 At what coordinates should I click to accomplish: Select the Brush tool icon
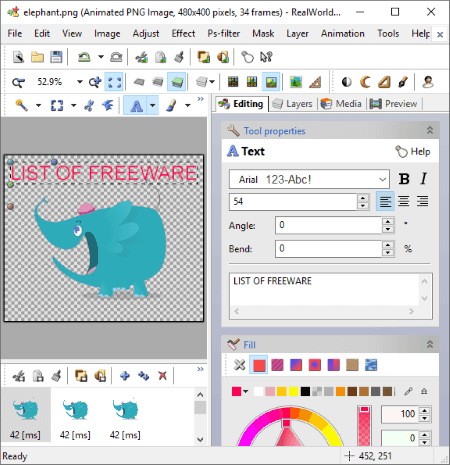(x=171, y=105)
